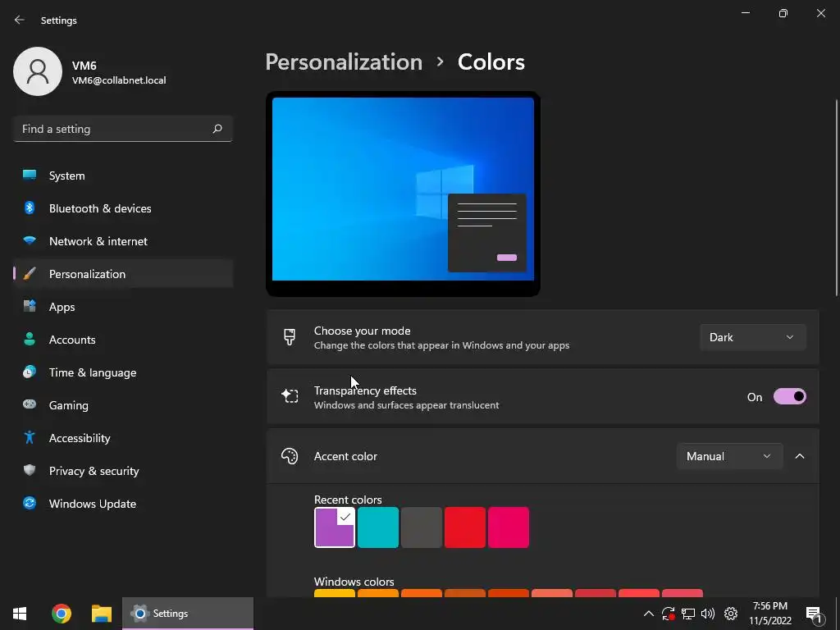Open Accessibility settings
The width and height of the screenshot is (840, 630).
(123, 438)
